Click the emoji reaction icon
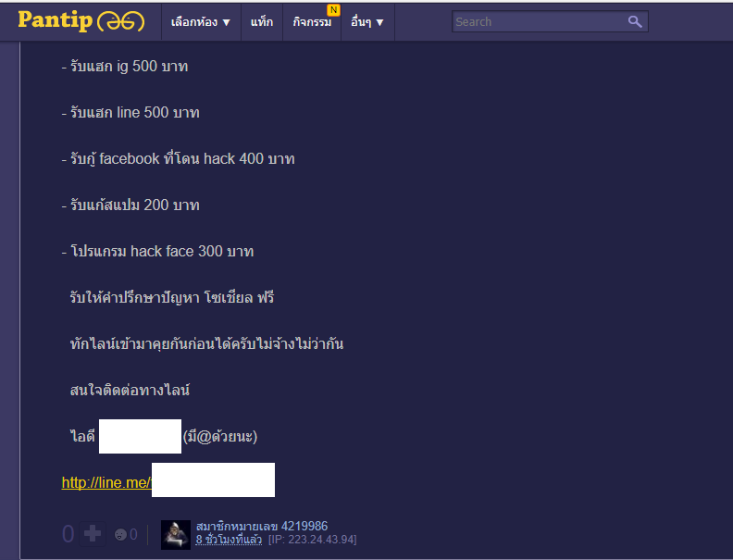This screenshot has width=733, height=560. pos(120,534)
